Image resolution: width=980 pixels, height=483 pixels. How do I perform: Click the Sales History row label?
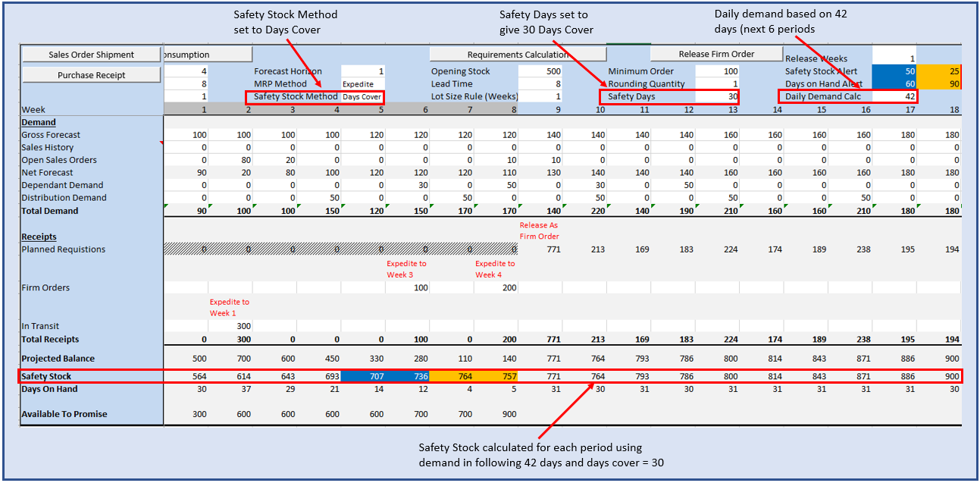pyautogui.click(x=48, y=148)
